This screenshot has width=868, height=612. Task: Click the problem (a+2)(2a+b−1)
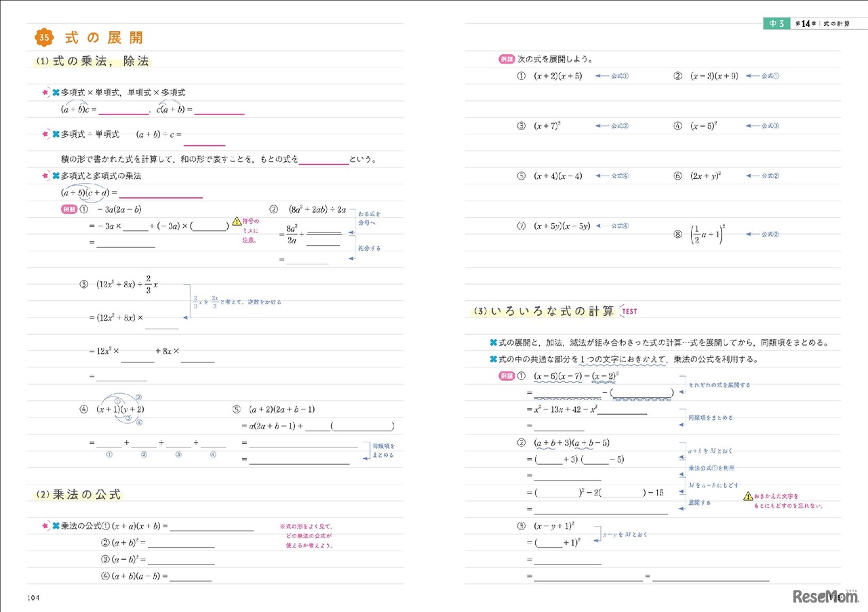[282, 409]
